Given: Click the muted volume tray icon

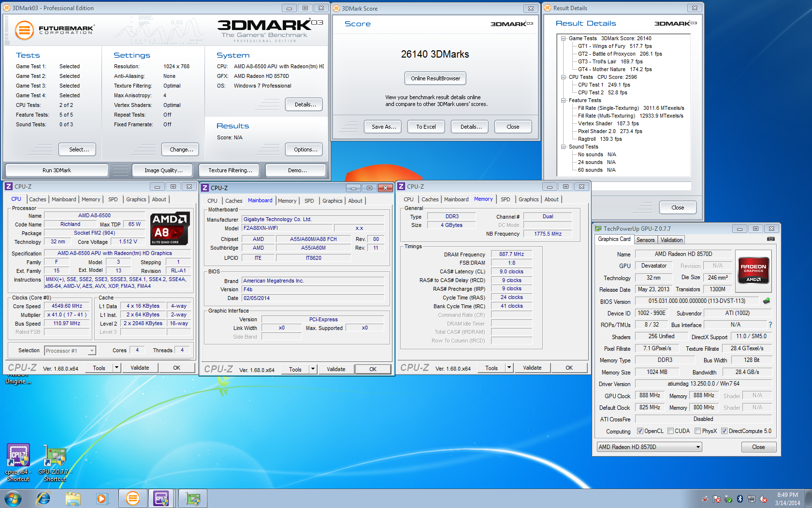Looking at the screenshot, I should pos(763,499).
